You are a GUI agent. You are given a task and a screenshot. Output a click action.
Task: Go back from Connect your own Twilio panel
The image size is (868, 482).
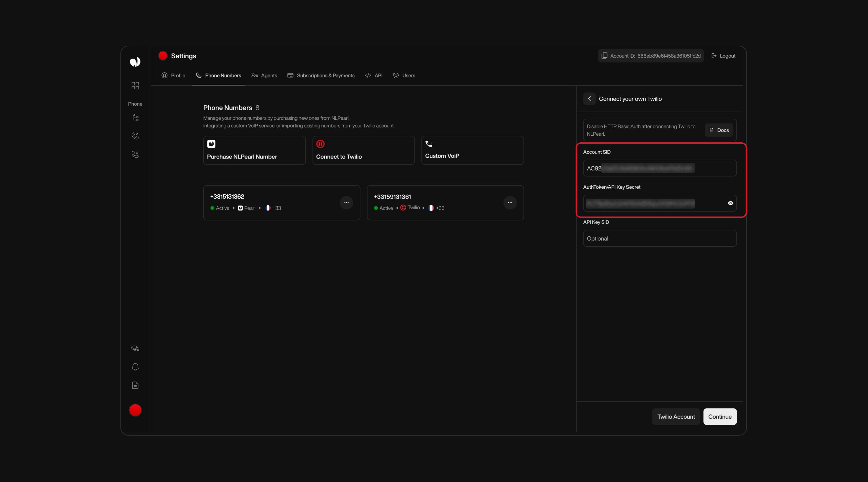coord(589,99)
